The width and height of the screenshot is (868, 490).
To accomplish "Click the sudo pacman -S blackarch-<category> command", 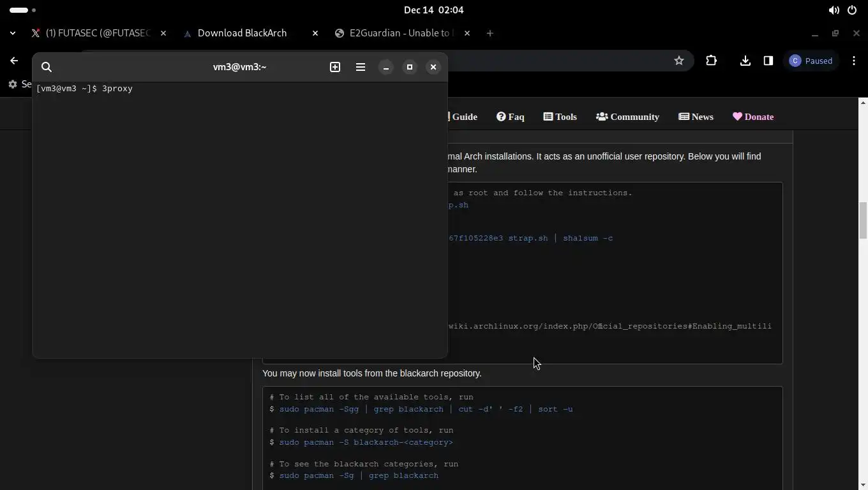I will click(366, 442).
